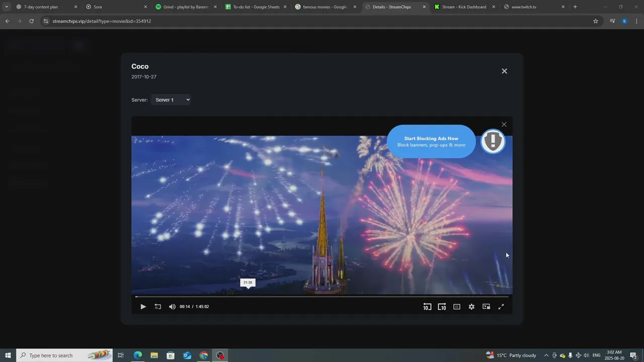Enter fullscreen video mode

point(501,307)
